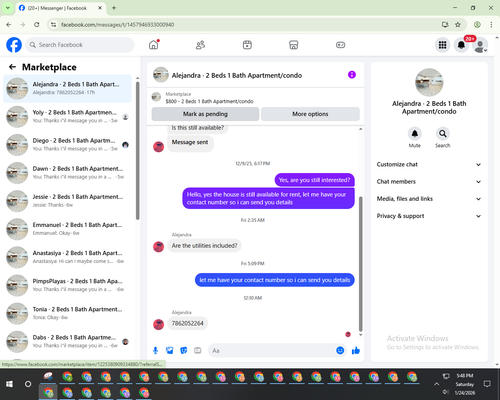500x400 pixels.
Task: Open Alejandra conversation header title
Action: click(237, 75)
